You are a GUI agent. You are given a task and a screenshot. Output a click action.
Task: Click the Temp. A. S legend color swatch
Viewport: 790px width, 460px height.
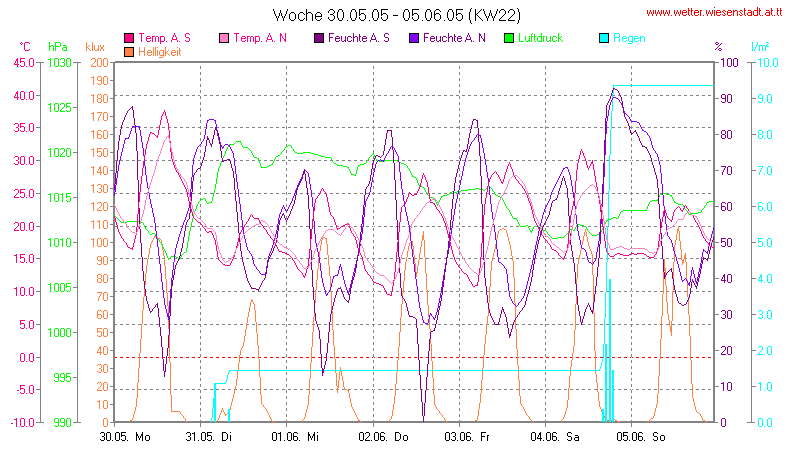point(129,38)
